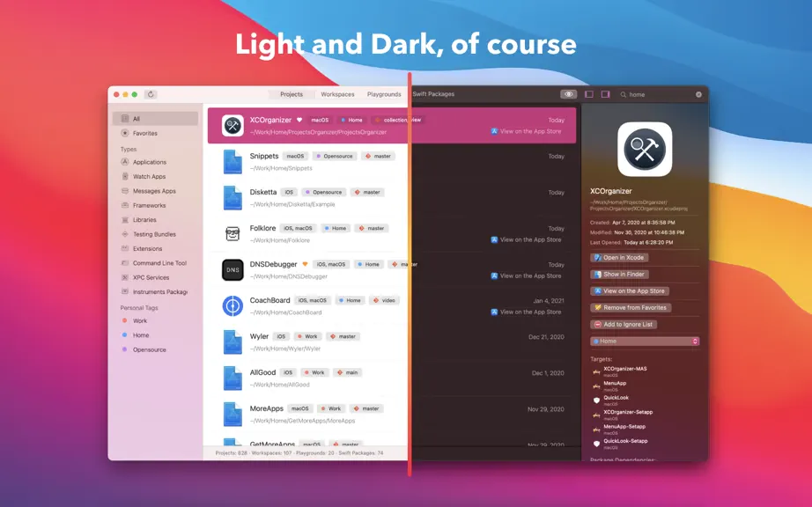Viewport: 812px width, 507px height.
Task: Click the search field containing 'home'
Action: coord(661,95)
